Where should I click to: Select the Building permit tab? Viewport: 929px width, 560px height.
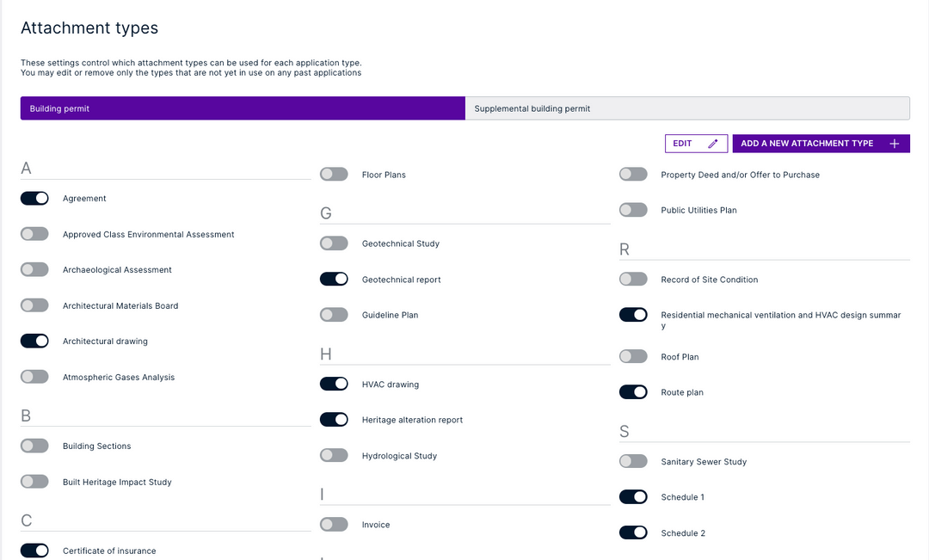click(241, 108)
